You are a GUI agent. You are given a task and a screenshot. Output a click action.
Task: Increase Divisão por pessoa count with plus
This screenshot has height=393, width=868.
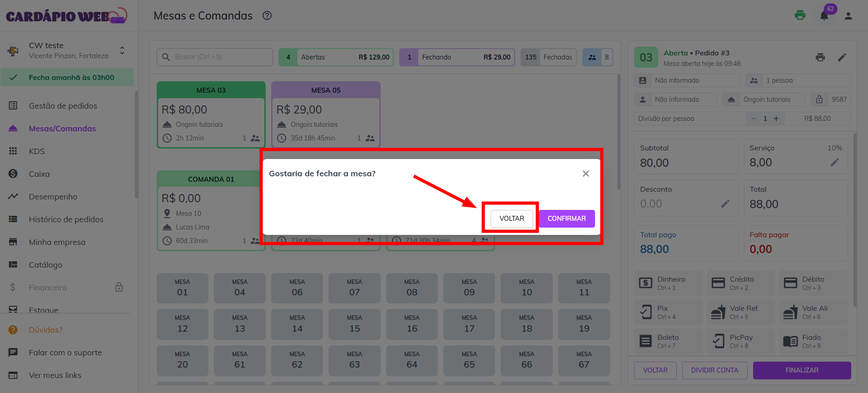pos(776,119)
